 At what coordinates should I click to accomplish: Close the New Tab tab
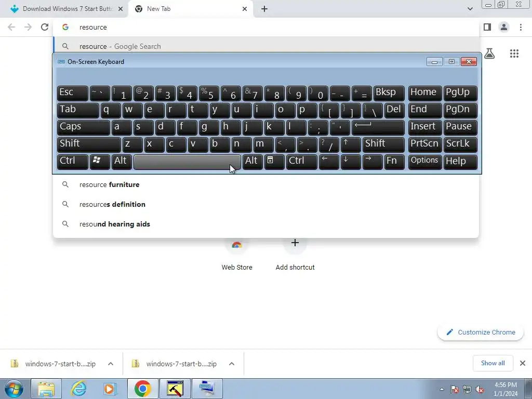(x=245, y=9)
